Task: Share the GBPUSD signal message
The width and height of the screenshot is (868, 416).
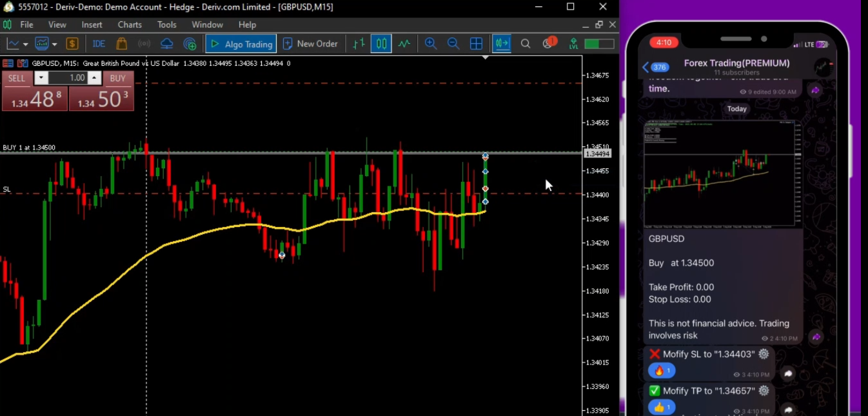Action: [x=816, y=337]
